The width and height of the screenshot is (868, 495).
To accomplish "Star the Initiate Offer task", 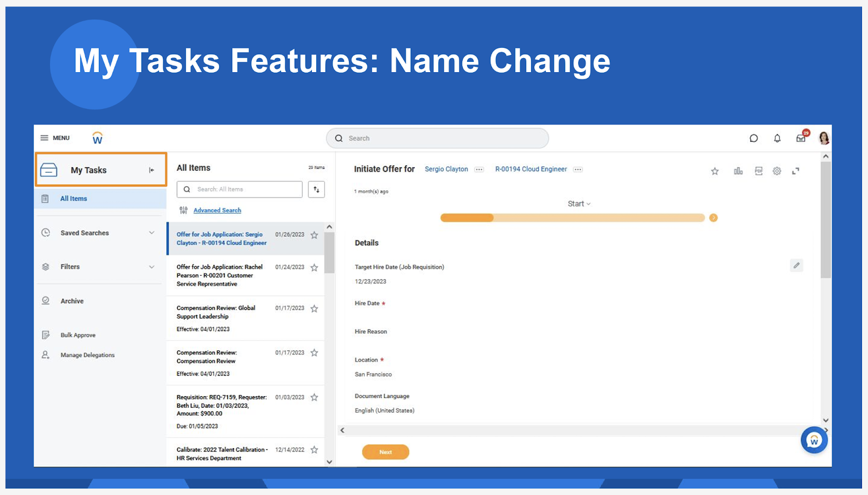I will tap(714, 171).
